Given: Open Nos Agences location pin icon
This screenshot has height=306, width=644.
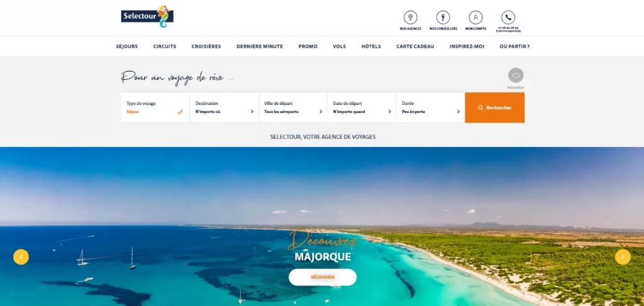Looking at the screenshot, I should pos(410,18).
